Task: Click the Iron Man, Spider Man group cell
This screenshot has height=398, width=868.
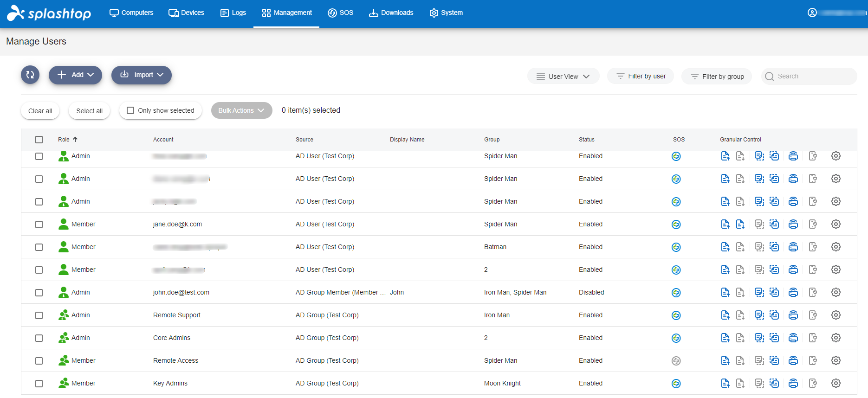Action: click(515, 292)
